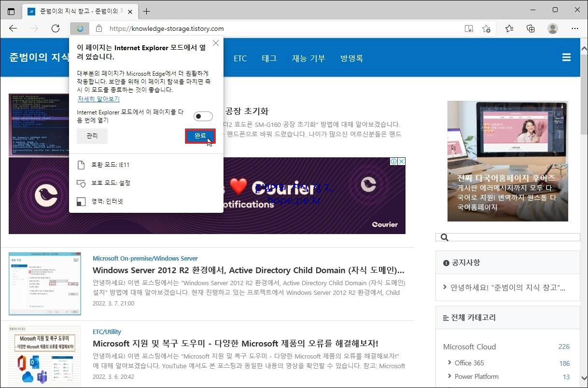The width and height of the screenshot is (588, 388).
Task: Click the page vertical scrollbar
Action: [584, 212]
